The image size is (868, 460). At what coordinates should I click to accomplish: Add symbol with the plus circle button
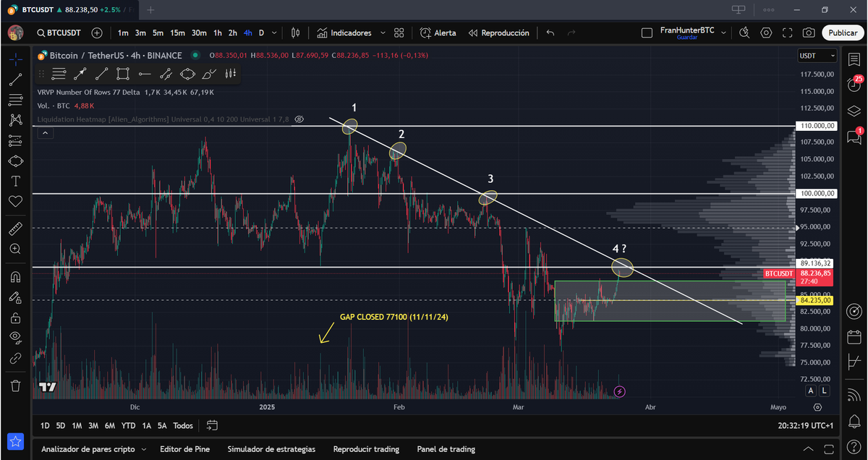click(x=97, y=33)
